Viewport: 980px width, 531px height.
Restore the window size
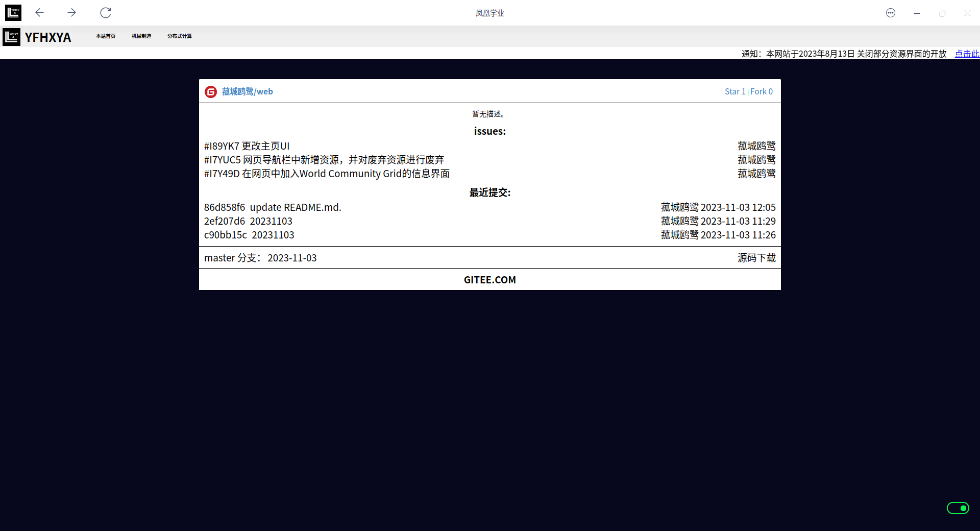point(942,13)
